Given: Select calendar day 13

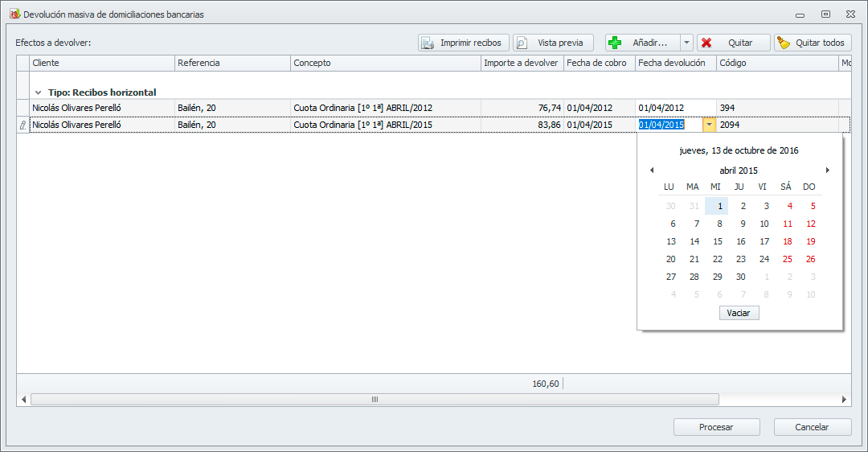Looking at the screenshot, I should (671, 241).
